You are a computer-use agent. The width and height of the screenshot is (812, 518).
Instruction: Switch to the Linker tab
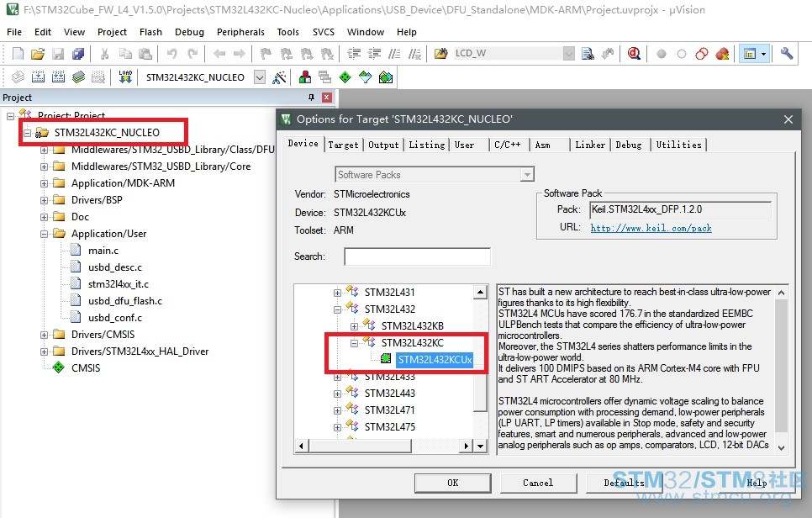coord(590,145)
